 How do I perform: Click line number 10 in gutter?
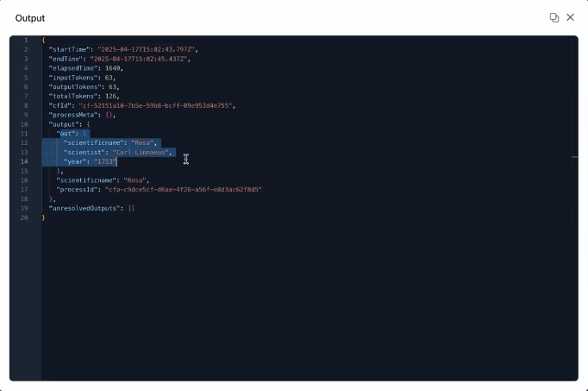(24, 124)
